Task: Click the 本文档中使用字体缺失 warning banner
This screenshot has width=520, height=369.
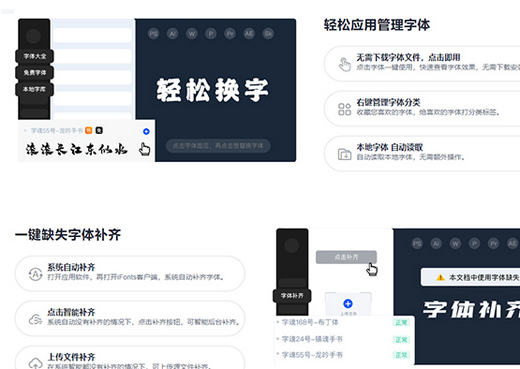Action: [470, 277]
